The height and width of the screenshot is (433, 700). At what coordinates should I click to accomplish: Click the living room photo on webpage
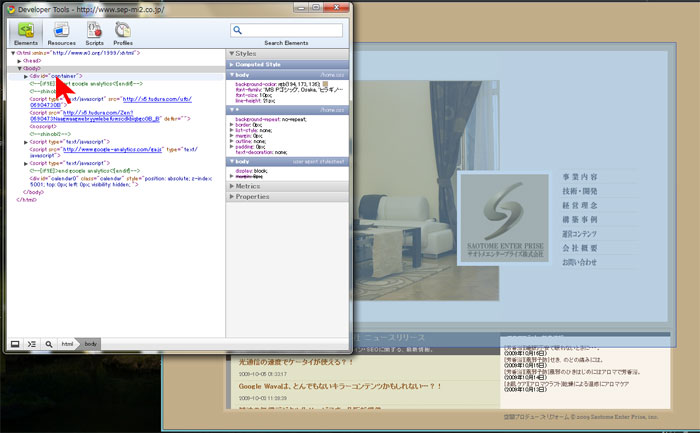tap(426, 191)
